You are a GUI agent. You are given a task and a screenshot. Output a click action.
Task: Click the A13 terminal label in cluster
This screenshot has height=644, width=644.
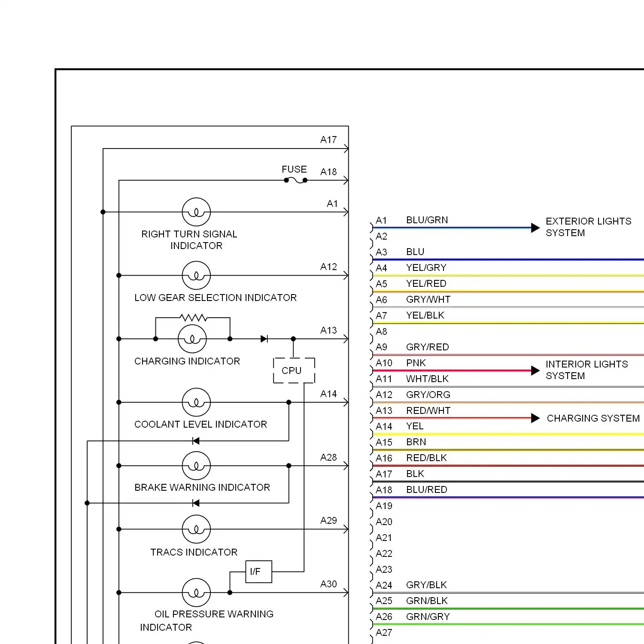(x=328, y=331)
